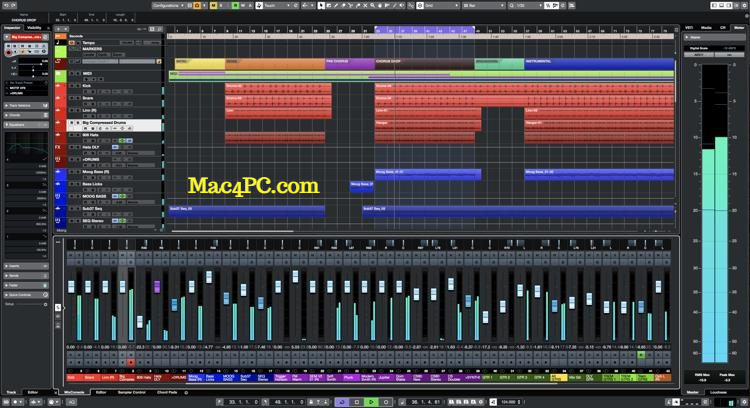
Task: Adjust the purple 808 Hats mixer fader
Action: (x=157, y=287)
